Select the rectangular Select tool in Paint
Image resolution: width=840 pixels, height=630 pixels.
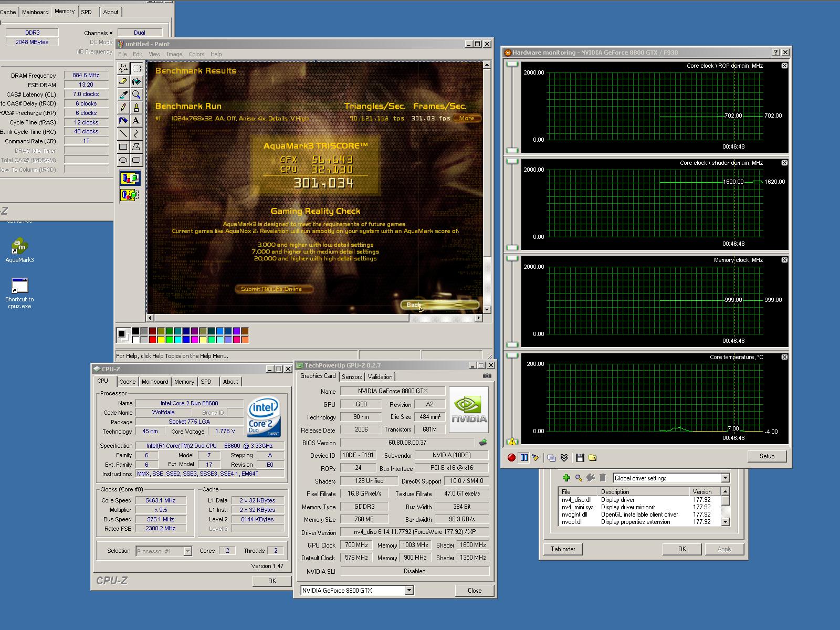point(136,68)
